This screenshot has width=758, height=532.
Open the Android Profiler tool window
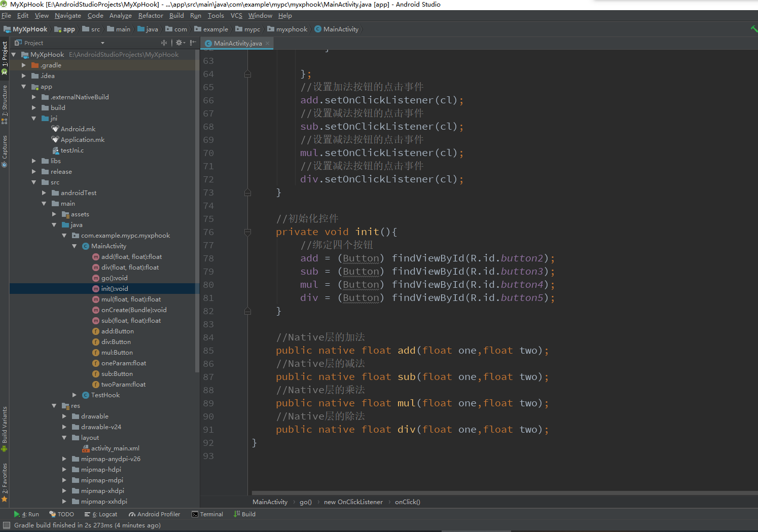[154, 514]
